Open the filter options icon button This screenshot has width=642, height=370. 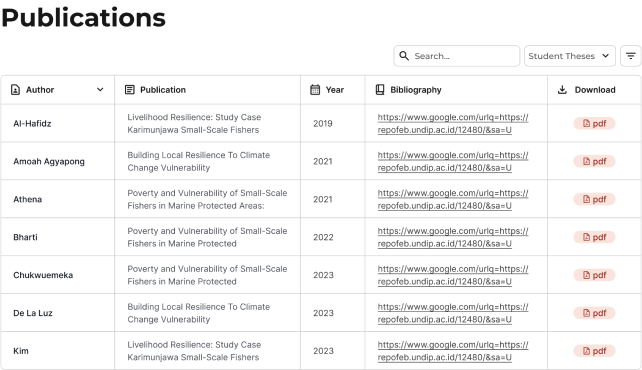[631, 56]
